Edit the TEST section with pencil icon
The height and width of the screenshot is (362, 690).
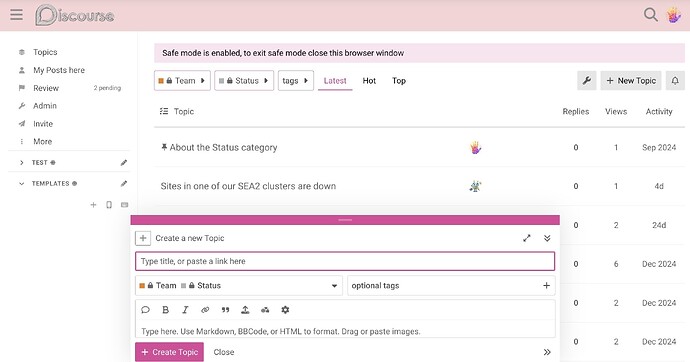coord(124,162)
